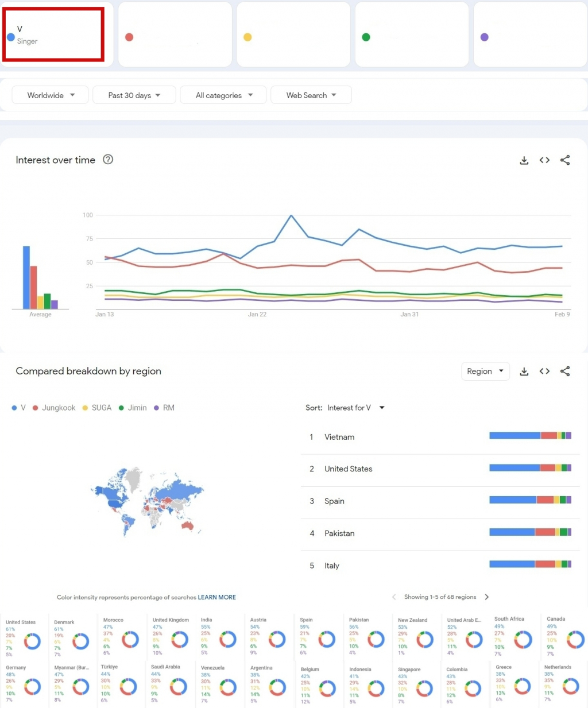Click the Morocco donut chart

130,639
